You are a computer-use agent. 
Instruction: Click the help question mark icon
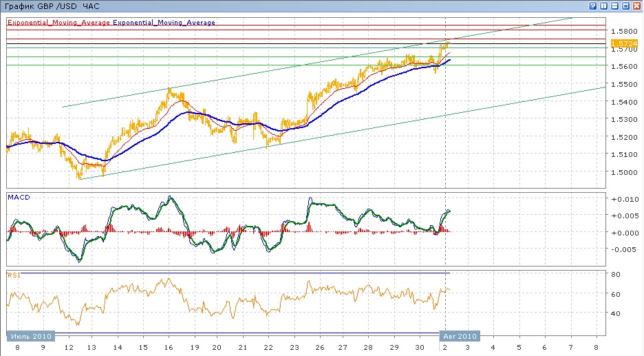coord(593,6)
